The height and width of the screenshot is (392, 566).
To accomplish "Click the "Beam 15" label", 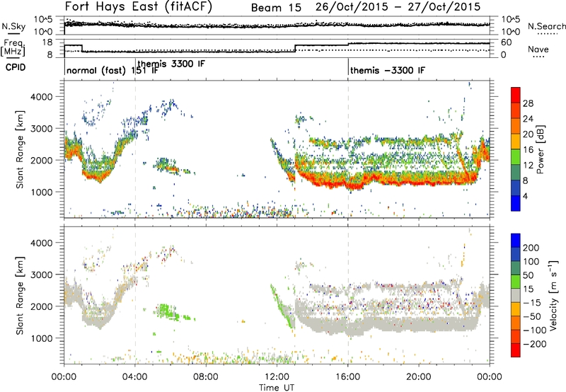I will click(276, 8).
